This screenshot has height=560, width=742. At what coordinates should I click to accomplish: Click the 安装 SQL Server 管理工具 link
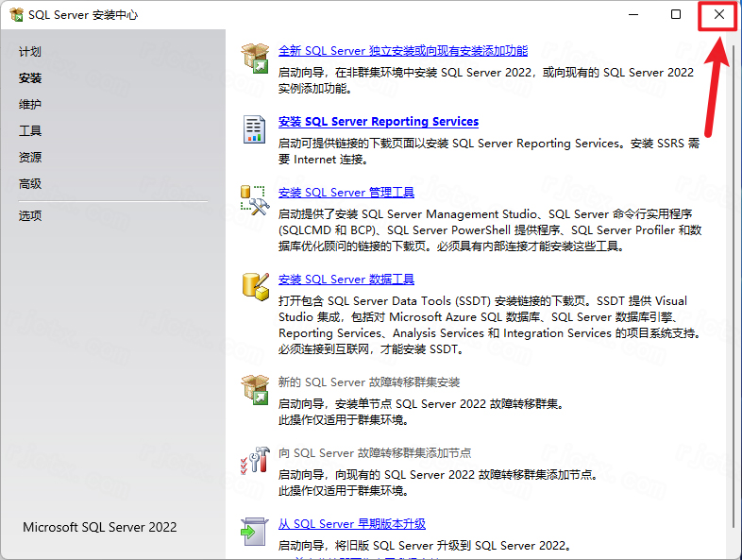pos(346,193)
